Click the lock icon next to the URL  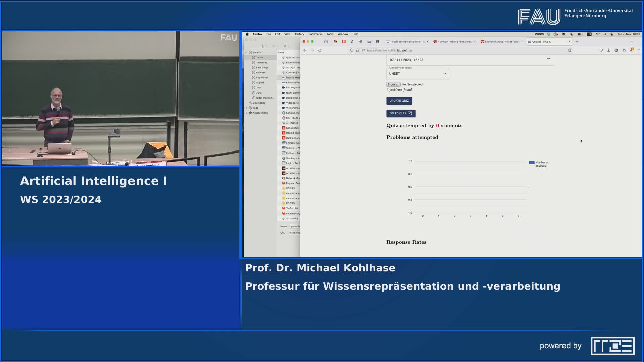tap(358, 50)
